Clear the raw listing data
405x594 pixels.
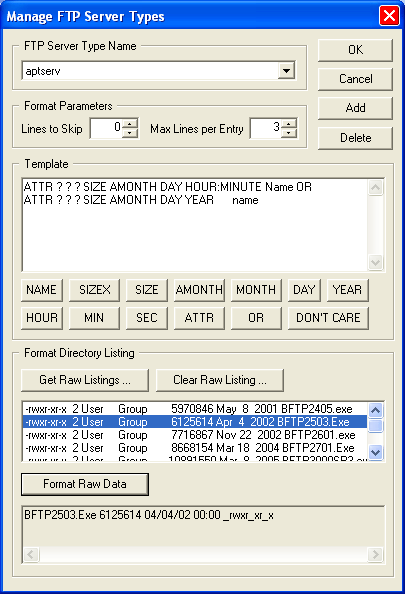(x=220, y=380)
